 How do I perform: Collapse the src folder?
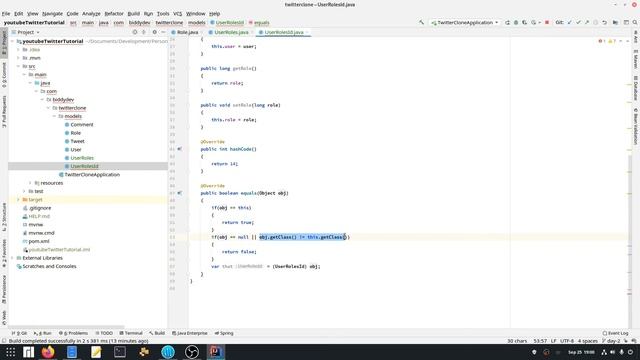click(18, 66)
